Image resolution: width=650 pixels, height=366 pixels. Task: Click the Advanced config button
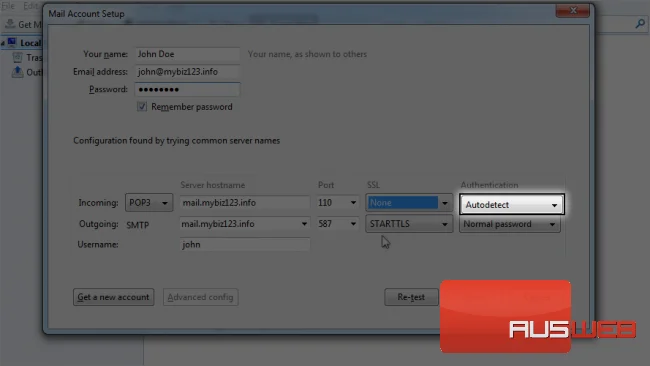[201, 297]
